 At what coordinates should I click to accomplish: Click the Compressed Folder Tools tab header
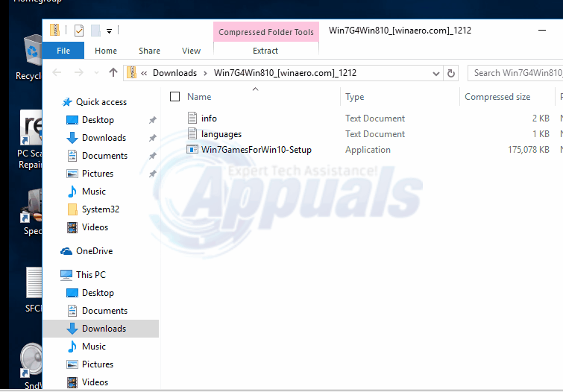[266, 32]
